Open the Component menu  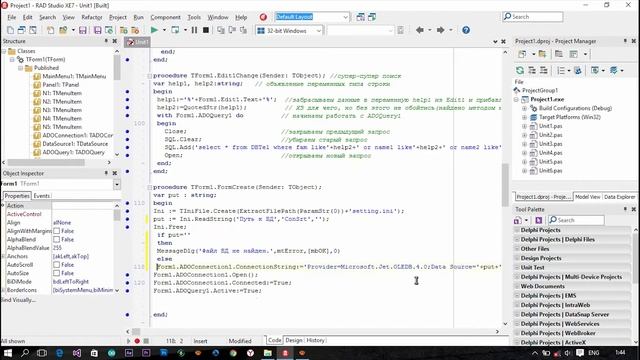(165, 17)
